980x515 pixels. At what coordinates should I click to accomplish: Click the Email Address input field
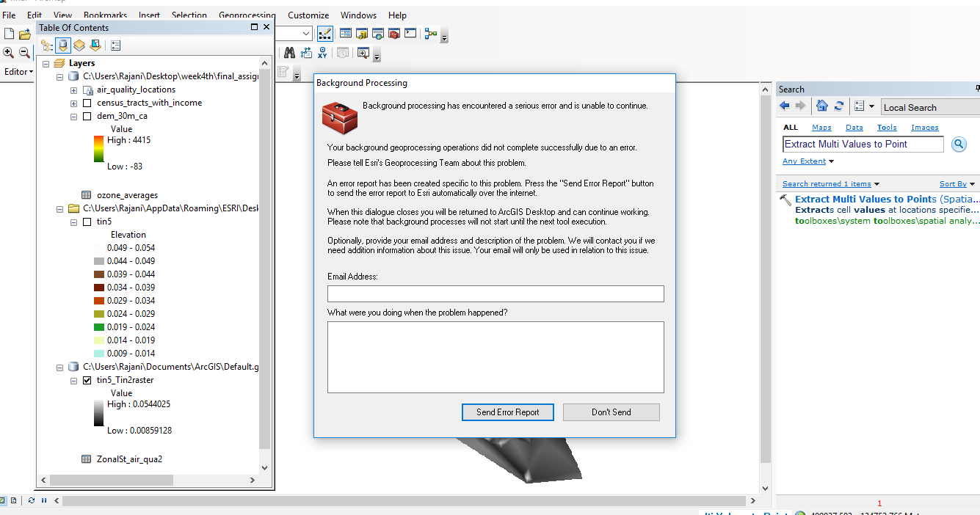coord(496,294)
